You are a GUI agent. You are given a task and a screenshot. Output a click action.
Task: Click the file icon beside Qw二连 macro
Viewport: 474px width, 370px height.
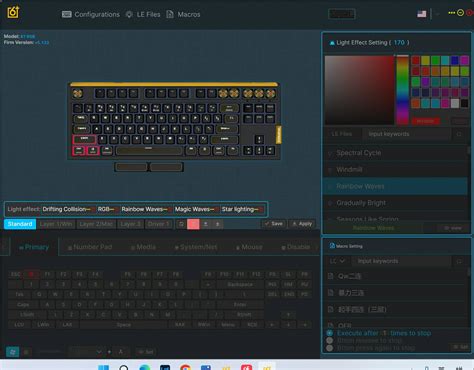(x=330, y=276)
